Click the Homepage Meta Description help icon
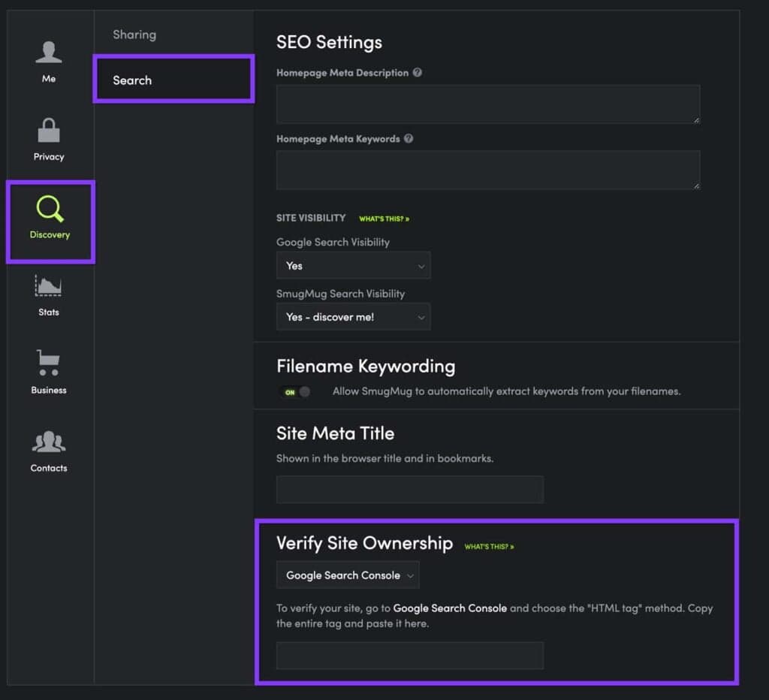The height and width of the screenshot is (700, 769). pyautogui.click(x=418, y=73)
